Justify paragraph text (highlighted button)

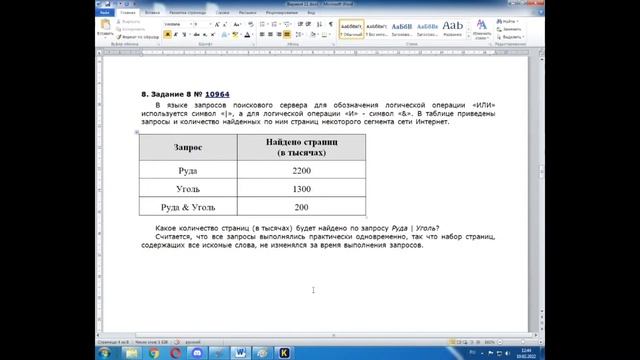[x=287, y=35]
